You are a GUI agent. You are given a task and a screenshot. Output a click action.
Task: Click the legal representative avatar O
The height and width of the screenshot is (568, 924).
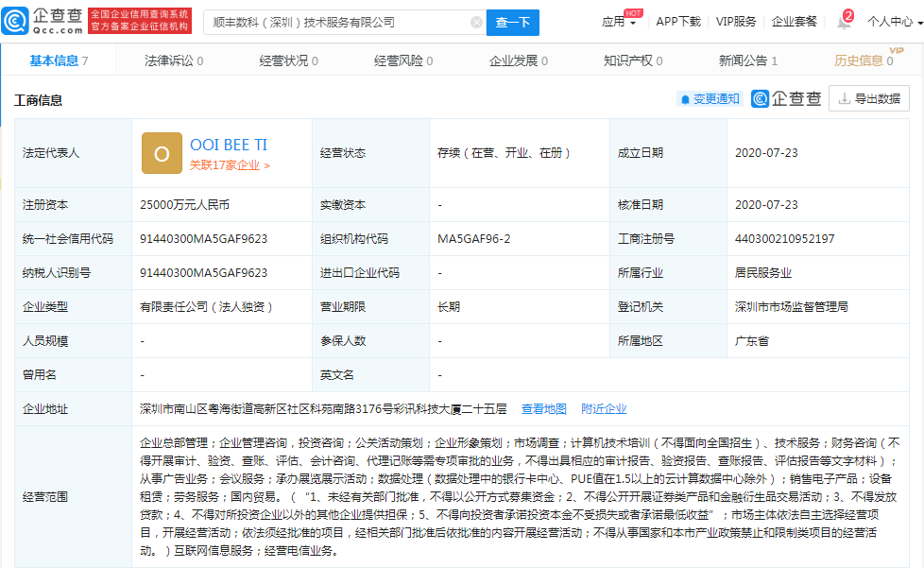pos(162,153)
